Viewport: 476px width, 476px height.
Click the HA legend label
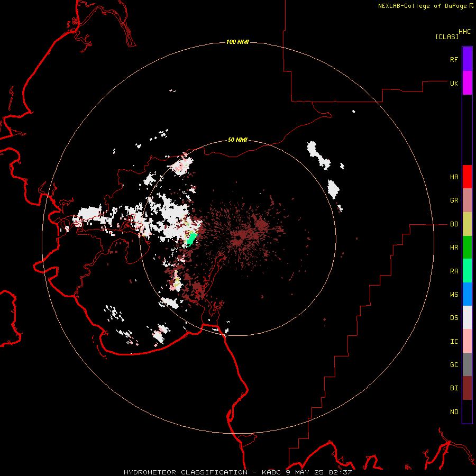click(x=454, y=177)
